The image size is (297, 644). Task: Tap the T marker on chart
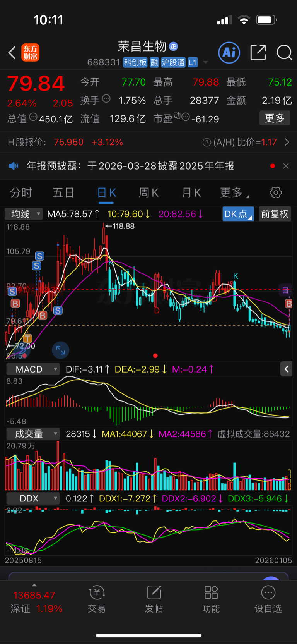click(27, 339)
